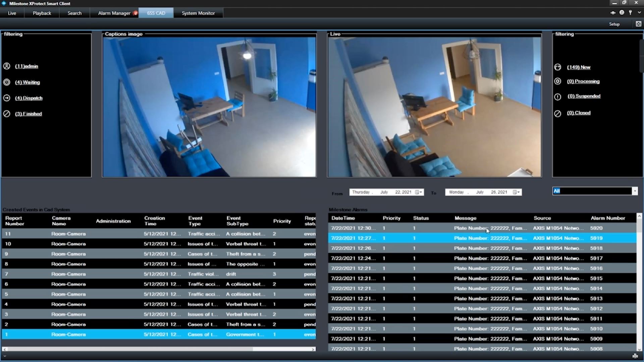The height and width of the screenshot is (362, 644).
Task: Expand the top-right chevron menu
Action: tap(639, 13)
